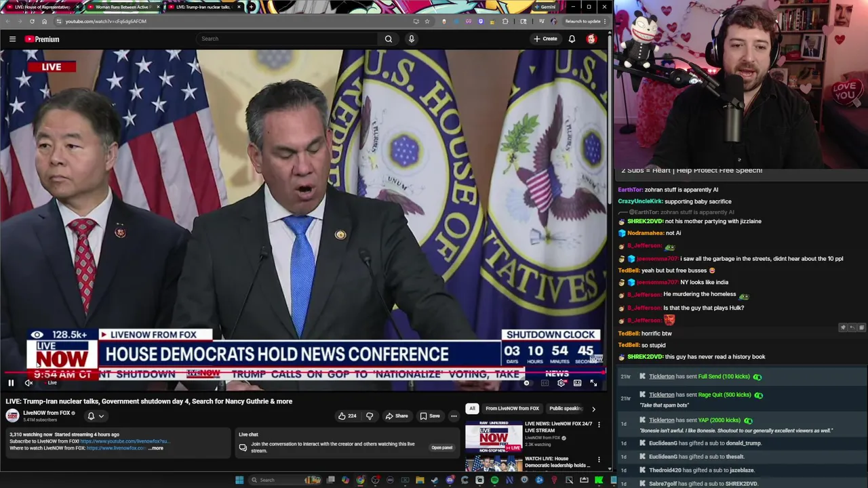Select the All filter chip

pyautogui.click(x=472, y=409)
